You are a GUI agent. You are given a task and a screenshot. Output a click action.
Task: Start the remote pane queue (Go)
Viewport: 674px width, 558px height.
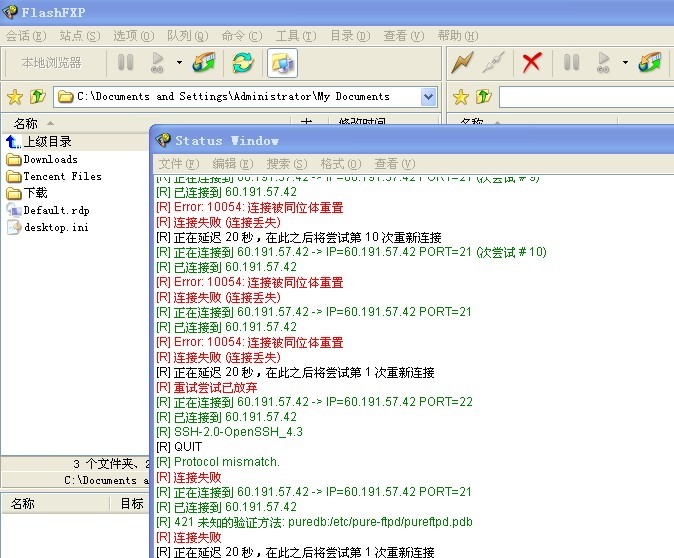[x=603, y=62]
